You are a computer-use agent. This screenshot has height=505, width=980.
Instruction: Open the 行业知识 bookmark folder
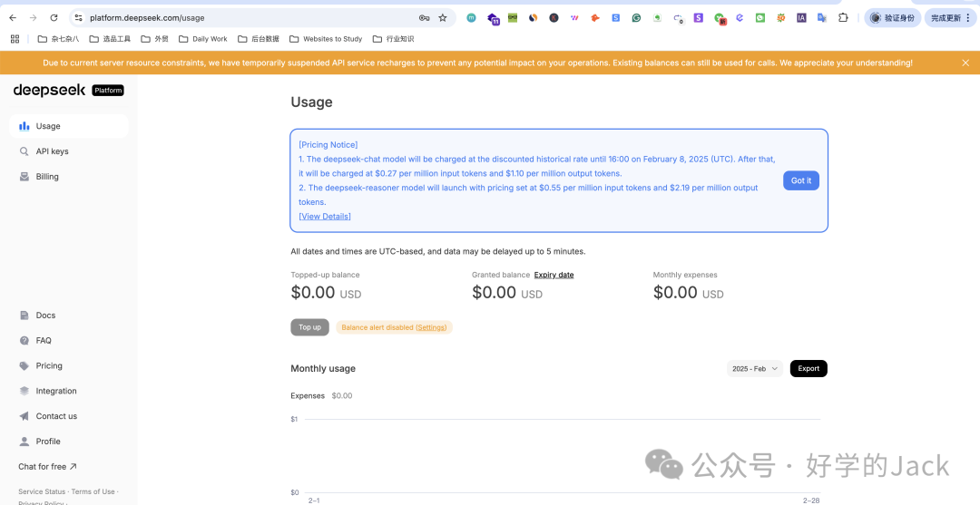(x=393, y=39)
